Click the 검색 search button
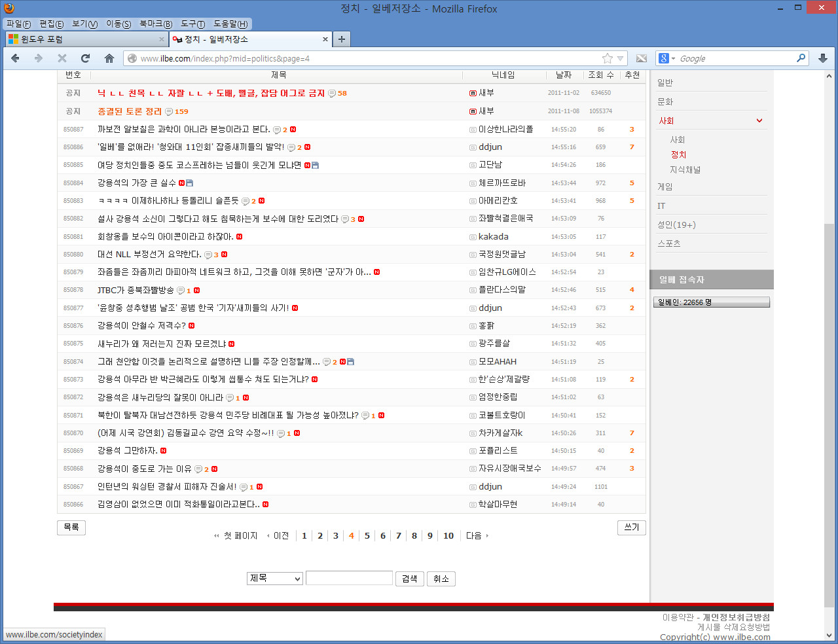 pyautogui.click(x=410, y=579)
